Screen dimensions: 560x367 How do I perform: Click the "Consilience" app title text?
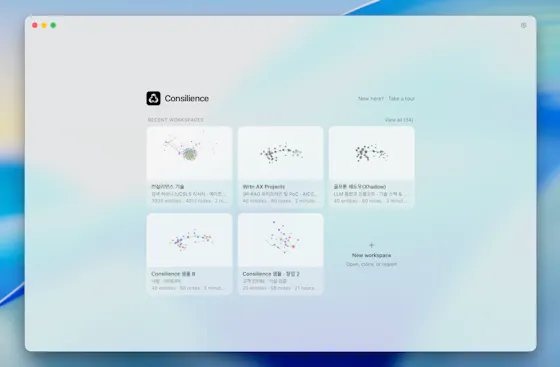tap(187, 99)
